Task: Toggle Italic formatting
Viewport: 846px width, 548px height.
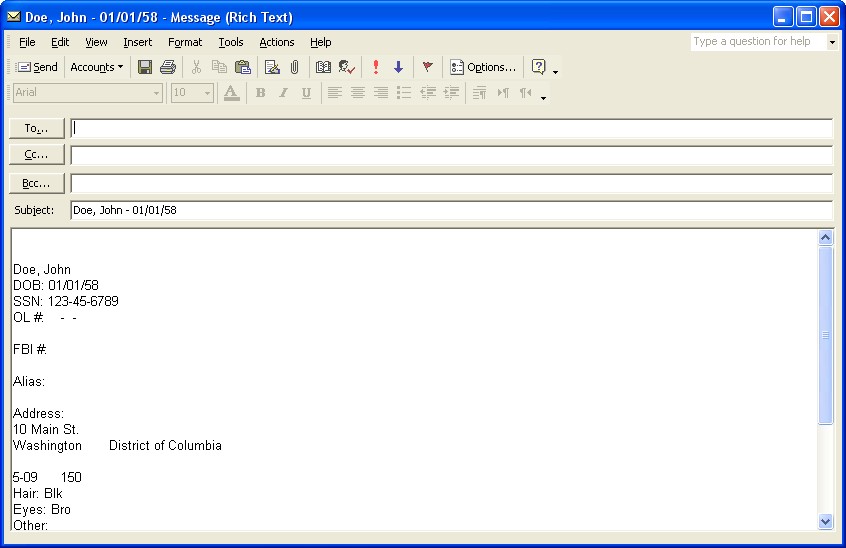Action: tap(283, 93)
